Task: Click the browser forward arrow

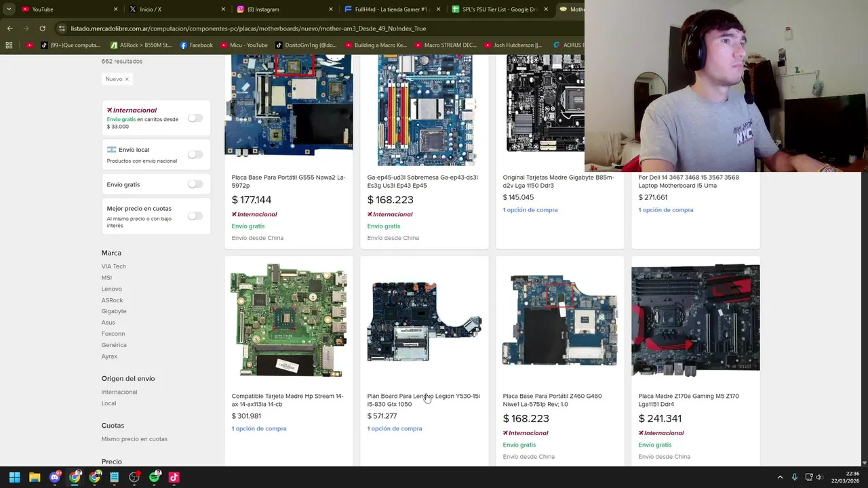Action: tap(26, 28)
